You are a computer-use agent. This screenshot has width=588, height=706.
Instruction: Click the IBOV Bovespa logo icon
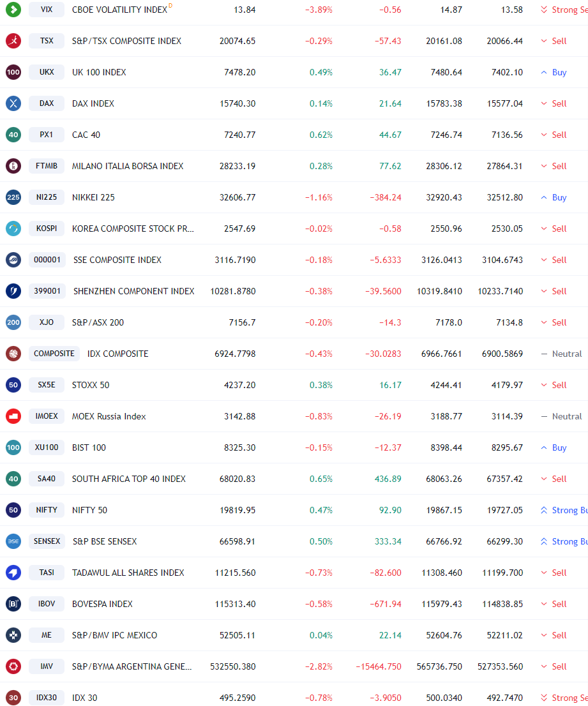click(x=13, y=604)
